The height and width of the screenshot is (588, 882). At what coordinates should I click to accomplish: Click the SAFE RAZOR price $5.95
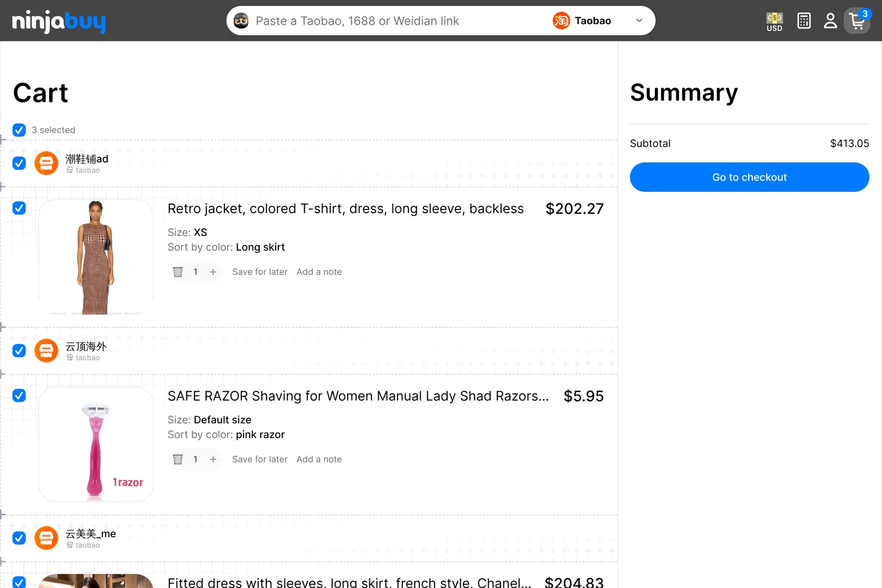(x=584, y=396)
